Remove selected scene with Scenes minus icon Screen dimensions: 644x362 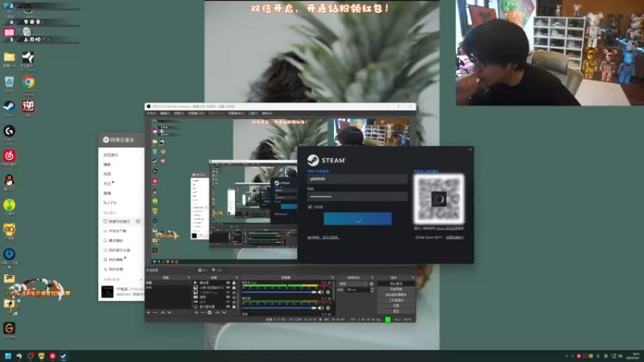click(x=155, y=313)
